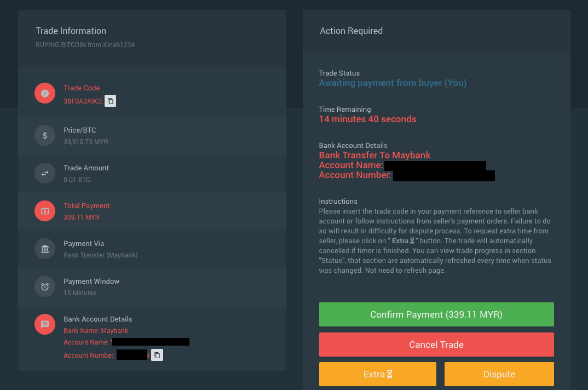Cancel the trade
Viewport: 588px width, 390px height.
click(x=436, y=345)
